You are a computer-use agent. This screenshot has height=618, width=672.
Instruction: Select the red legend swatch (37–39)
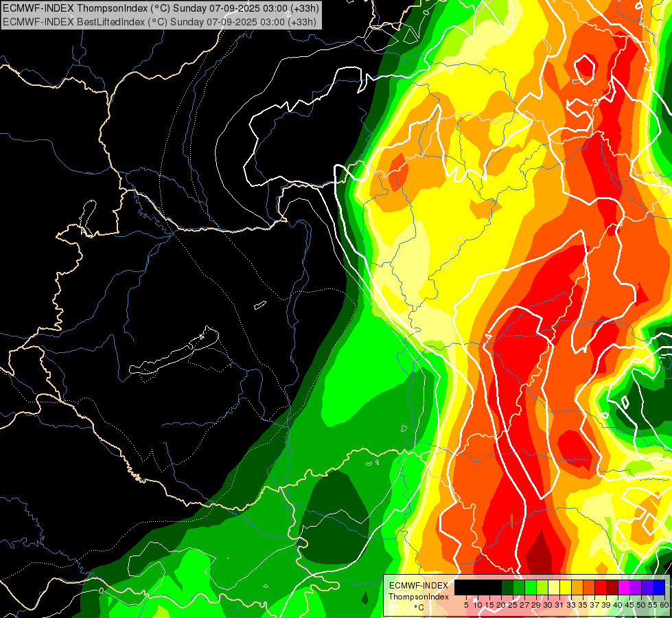point(601,588)
